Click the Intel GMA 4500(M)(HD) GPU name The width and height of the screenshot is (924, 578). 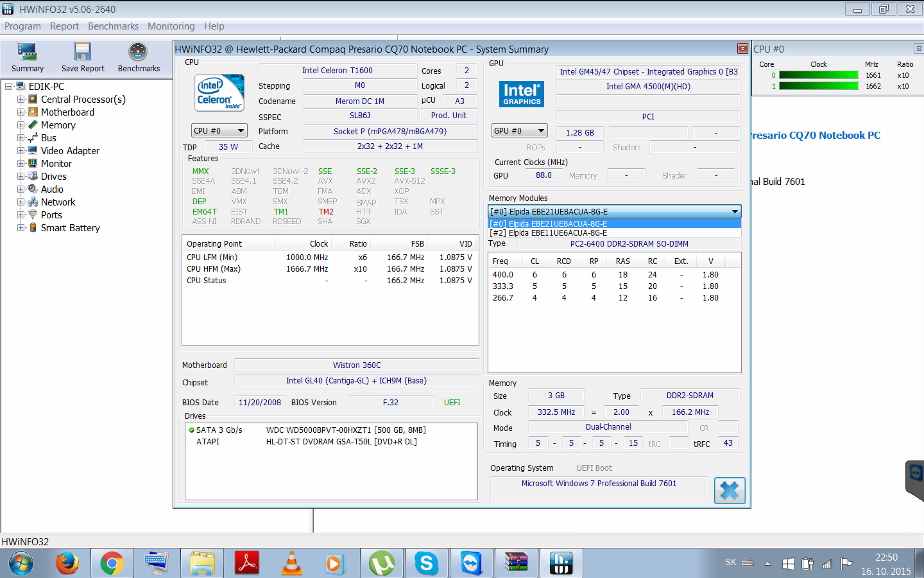pyautogui.click(x=648, y=87)
